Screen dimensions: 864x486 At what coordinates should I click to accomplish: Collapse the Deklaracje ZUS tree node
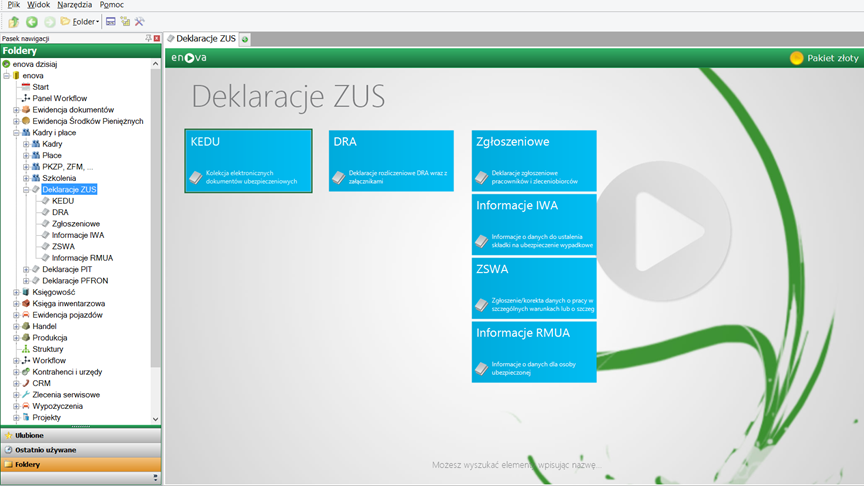tap(26, 190)
